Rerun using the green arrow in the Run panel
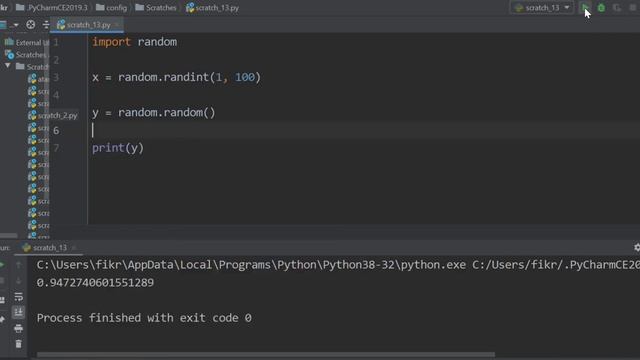This screenshot has height=360, width=640. (2, 265)
